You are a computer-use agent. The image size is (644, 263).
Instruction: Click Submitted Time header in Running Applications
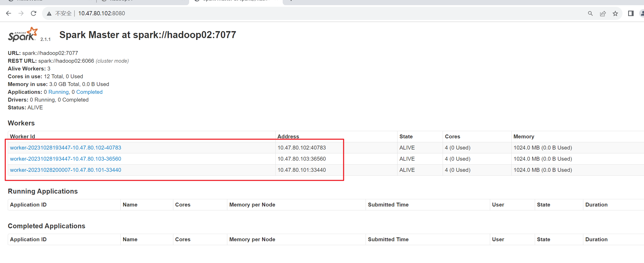coord(388,205)
